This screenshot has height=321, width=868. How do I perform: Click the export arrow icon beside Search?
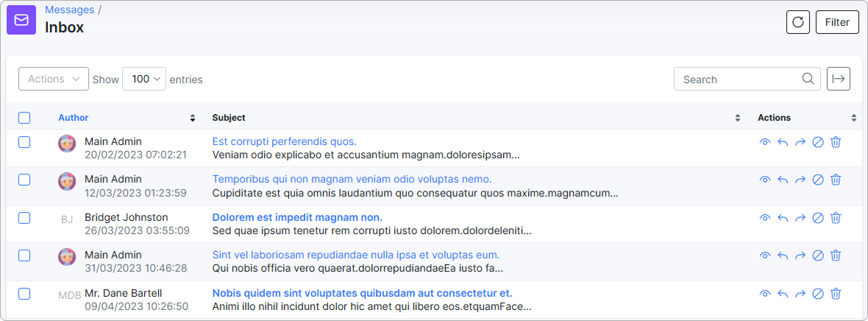coord(839,79)
